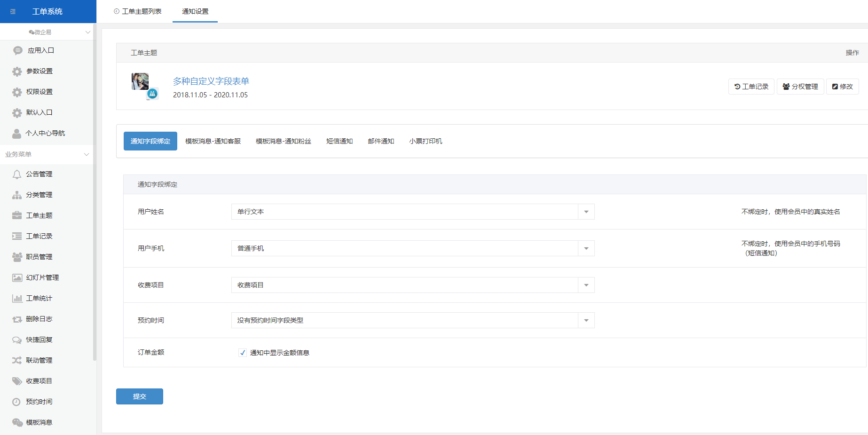Open the 模板消息-通知粉丝 tab

pyautogui.click(x=284, y=141)
